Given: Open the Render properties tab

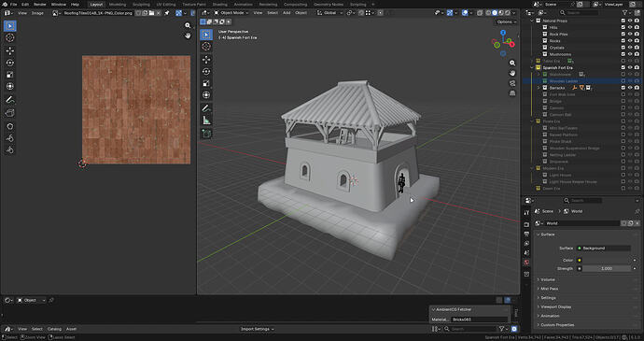Looking at the screenshot, I should point(527,224).
